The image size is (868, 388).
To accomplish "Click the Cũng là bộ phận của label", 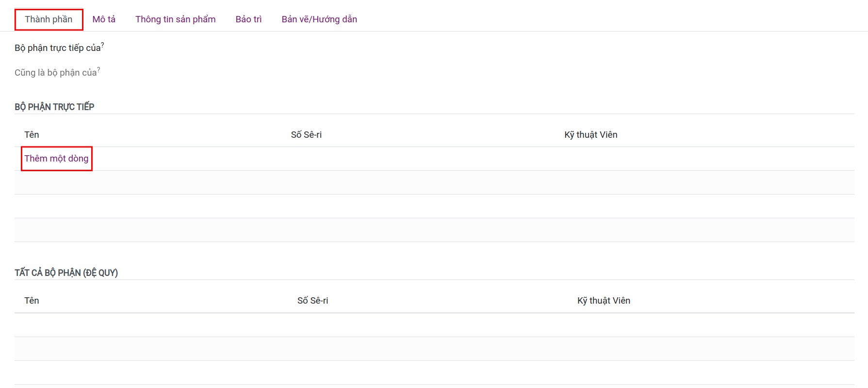I will point(56,73).
